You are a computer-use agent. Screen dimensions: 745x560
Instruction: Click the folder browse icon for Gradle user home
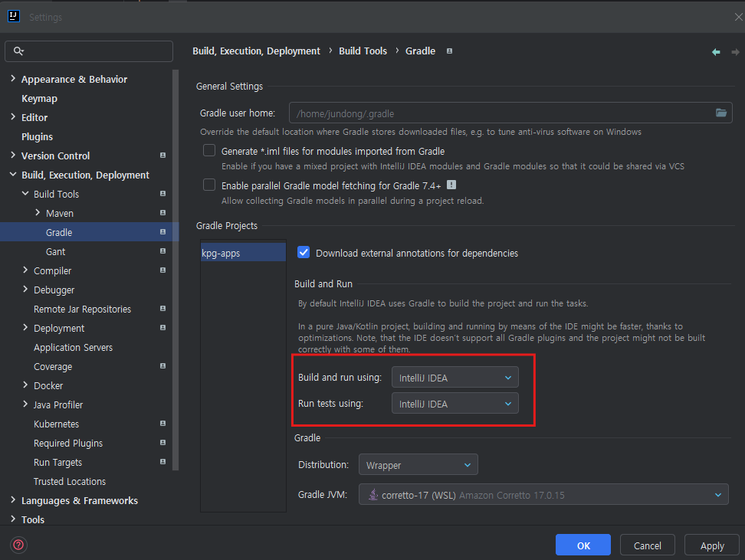720,113
